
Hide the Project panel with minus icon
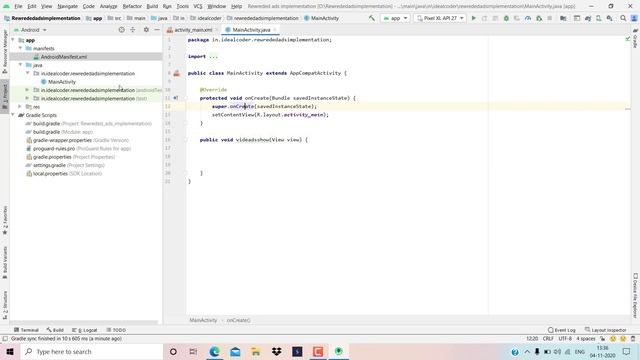click(x=157, y=30)
